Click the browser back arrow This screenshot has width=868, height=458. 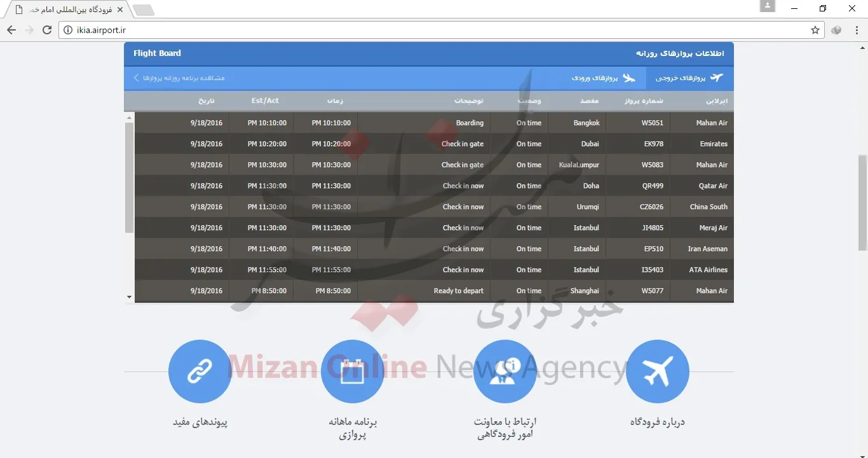pyautogui.click(x=11, y=30)
